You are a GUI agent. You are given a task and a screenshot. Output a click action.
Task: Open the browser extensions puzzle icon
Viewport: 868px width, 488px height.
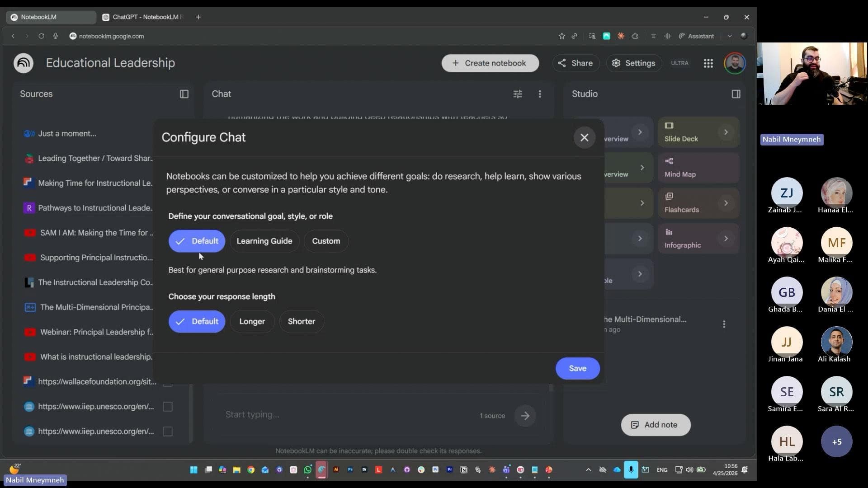pos(635,36)
